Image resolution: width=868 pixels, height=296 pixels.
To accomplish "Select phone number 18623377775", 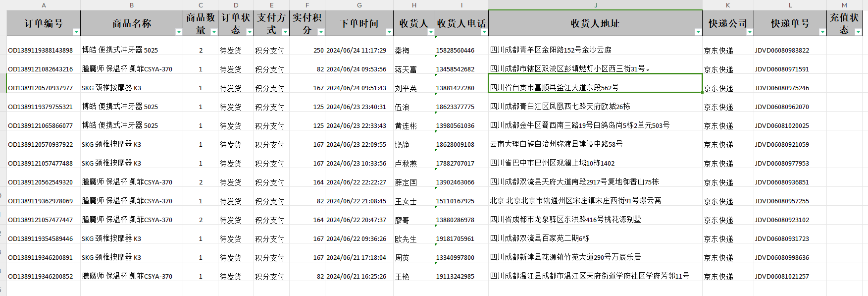I will (x=455, y=107).
